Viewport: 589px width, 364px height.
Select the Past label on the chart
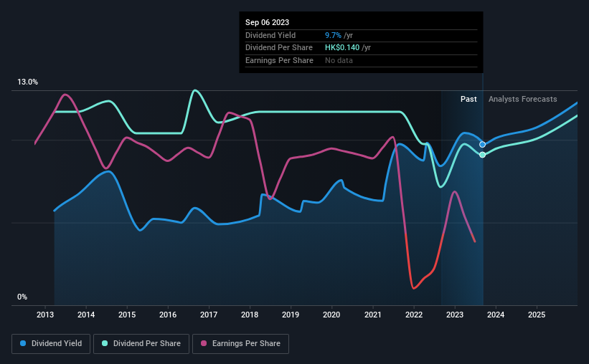468,99
